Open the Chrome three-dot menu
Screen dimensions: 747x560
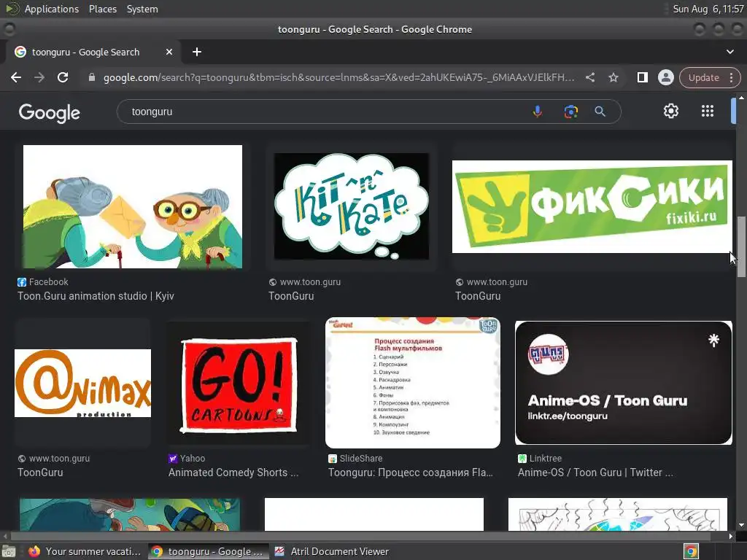(731, 77)
